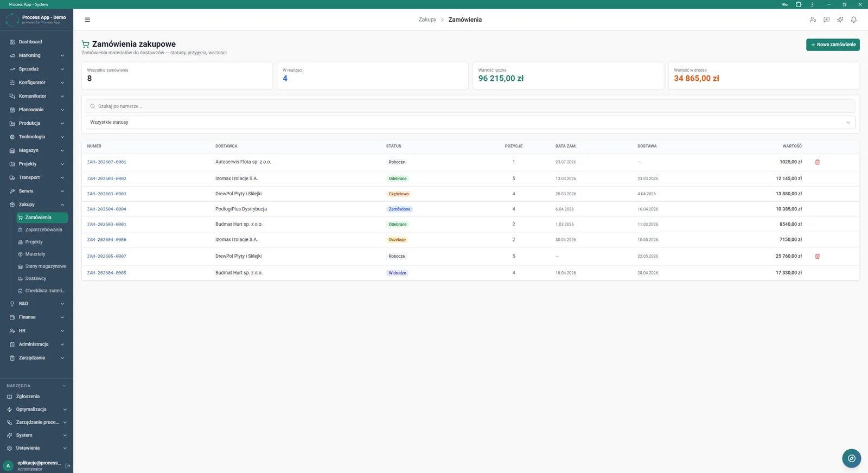Expand the Sprzedaż section chevron
The width and height of the screenshot is (868, 473).
[62, 69]
